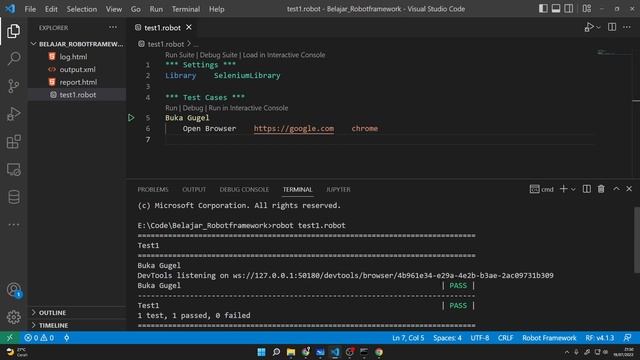Viewport: 640px width, 360px height.
Task: Open editor More Actions ellipsis
Action: [627, 27]
